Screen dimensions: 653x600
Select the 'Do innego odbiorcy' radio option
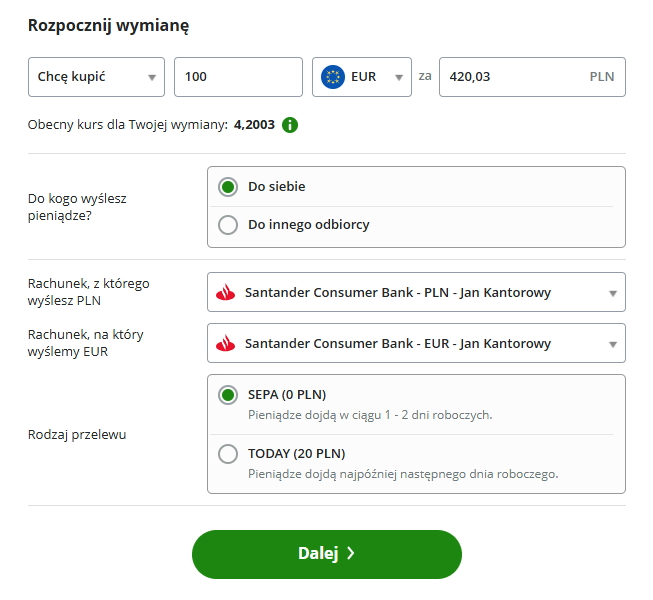[x=228, y=225]
